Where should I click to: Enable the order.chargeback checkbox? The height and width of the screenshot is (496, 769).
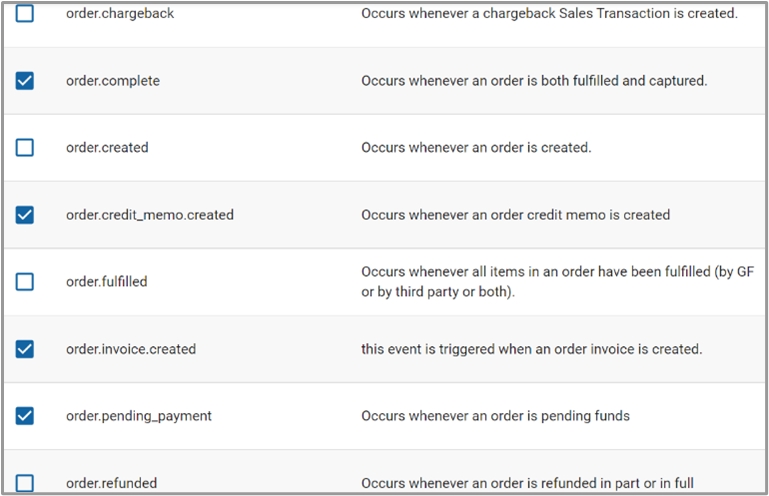pyautogui.click(x=25, y=14)
